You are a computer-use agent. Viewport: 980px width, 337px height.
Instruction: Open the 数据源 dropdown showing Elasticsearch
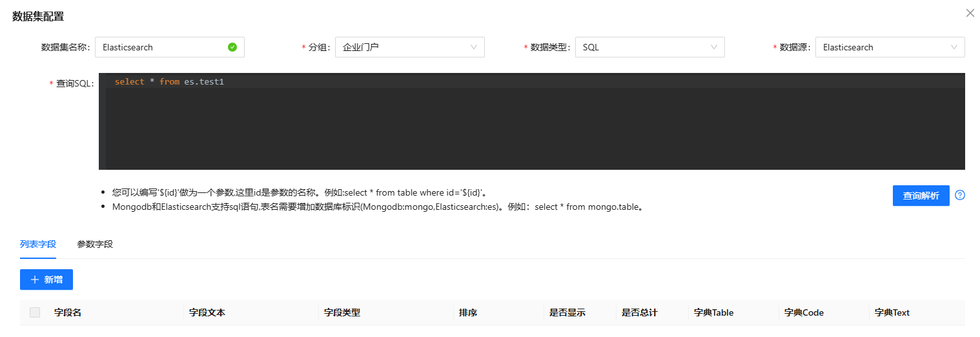890,47
